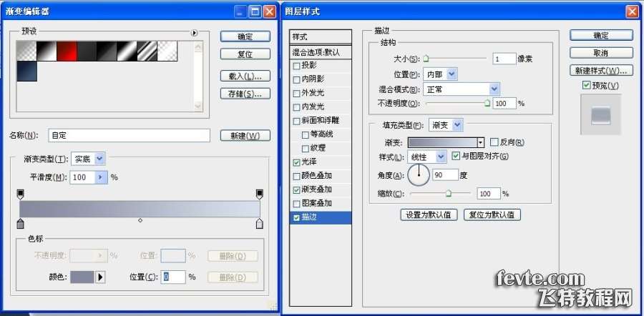
Task: Click the style preview thumbnail under 预览
Action: (600, 114)
